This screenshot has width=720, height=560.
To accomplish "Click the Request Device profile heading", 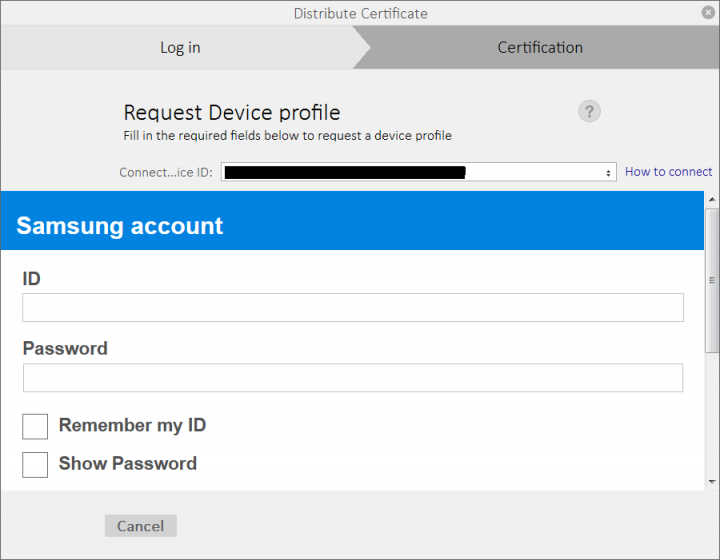I will click(x=232, y=113).
